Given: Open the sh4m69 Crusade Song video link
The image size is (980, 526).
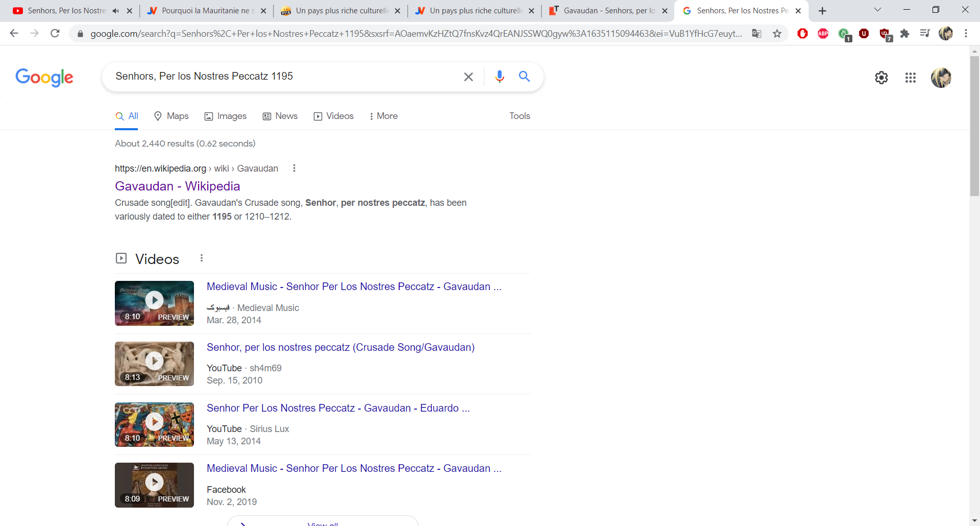Looking at the screenshot, I should pyautogui.click(x=340, y=348).
